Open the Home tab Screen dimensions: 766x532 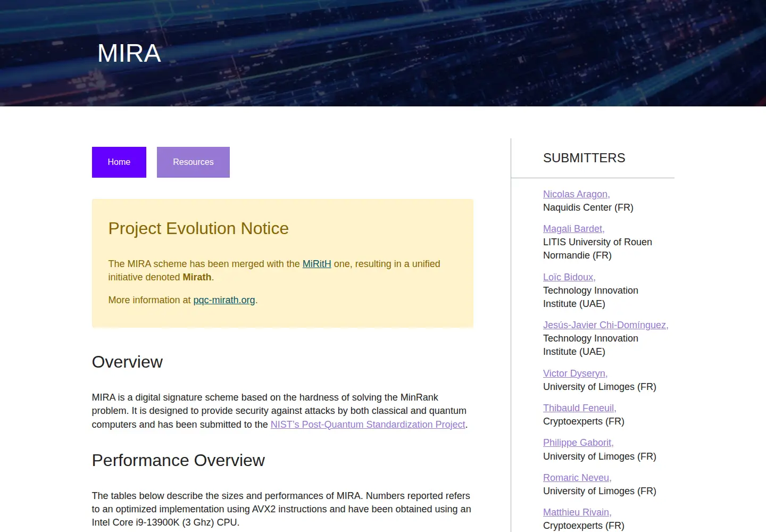[x=119, y=162]
